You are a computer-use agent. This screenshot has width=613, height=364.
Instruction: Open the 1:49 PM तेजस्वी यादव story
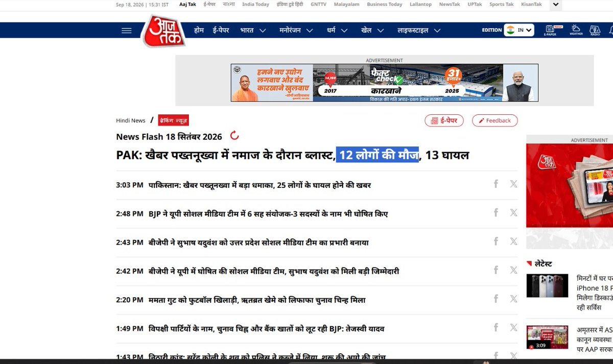(266, 329)
